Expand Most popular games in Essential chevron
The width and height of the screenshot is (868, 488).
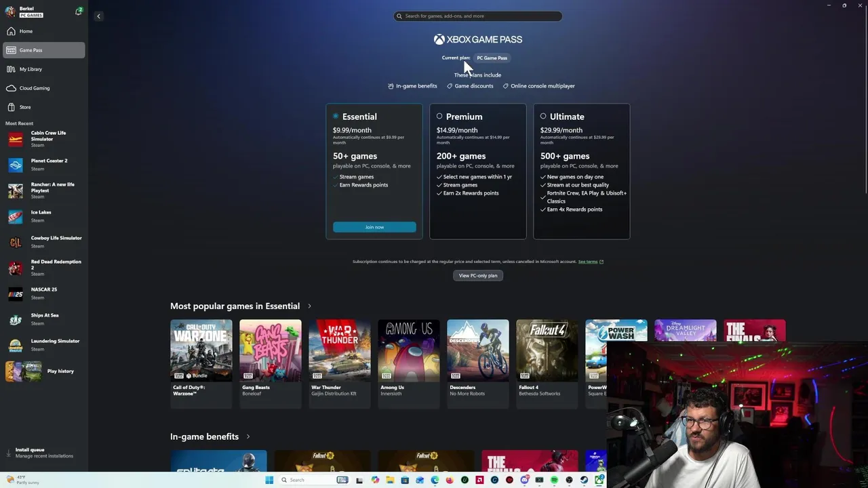(x=310, y=306)
